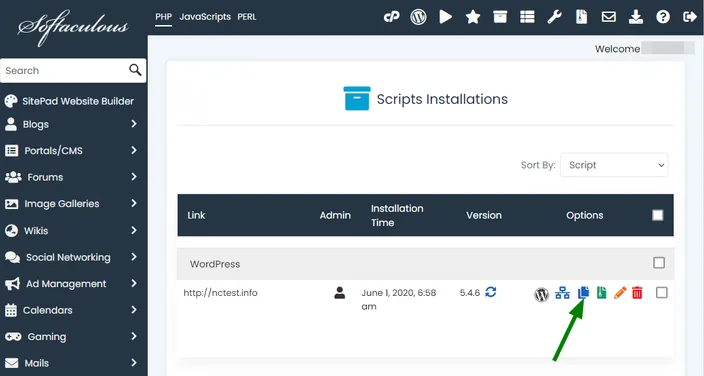
Task: Open the Gaming category label
Action: point(47,336)
